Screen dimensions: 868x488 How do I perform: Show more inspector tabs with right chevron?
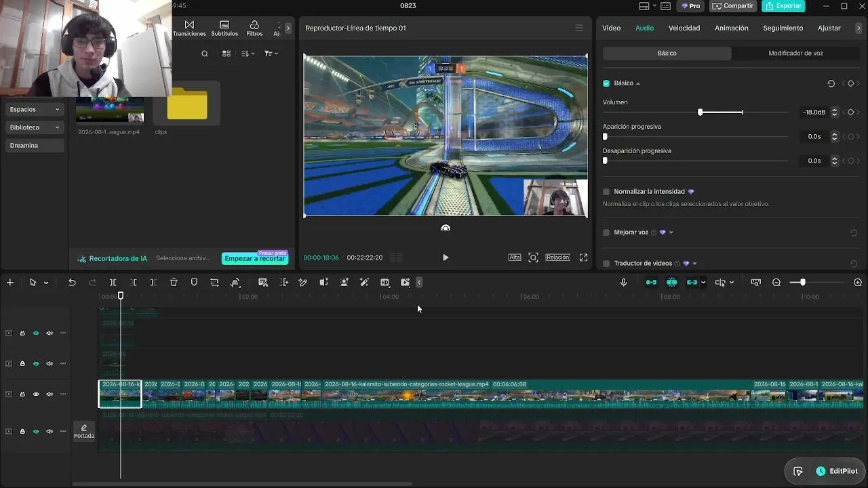(859, 28)
